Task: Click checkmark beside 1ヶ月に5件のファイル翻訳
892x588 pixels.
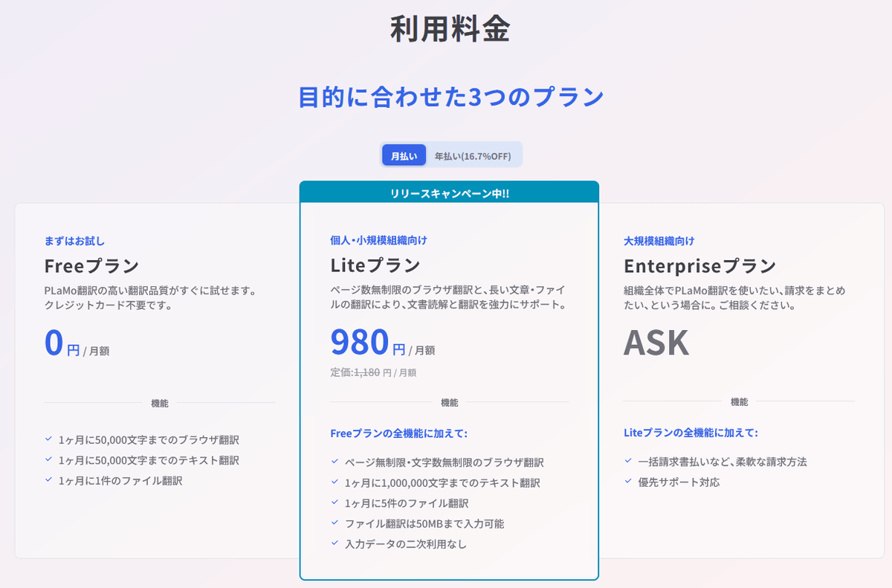Action: pos(334,503)
